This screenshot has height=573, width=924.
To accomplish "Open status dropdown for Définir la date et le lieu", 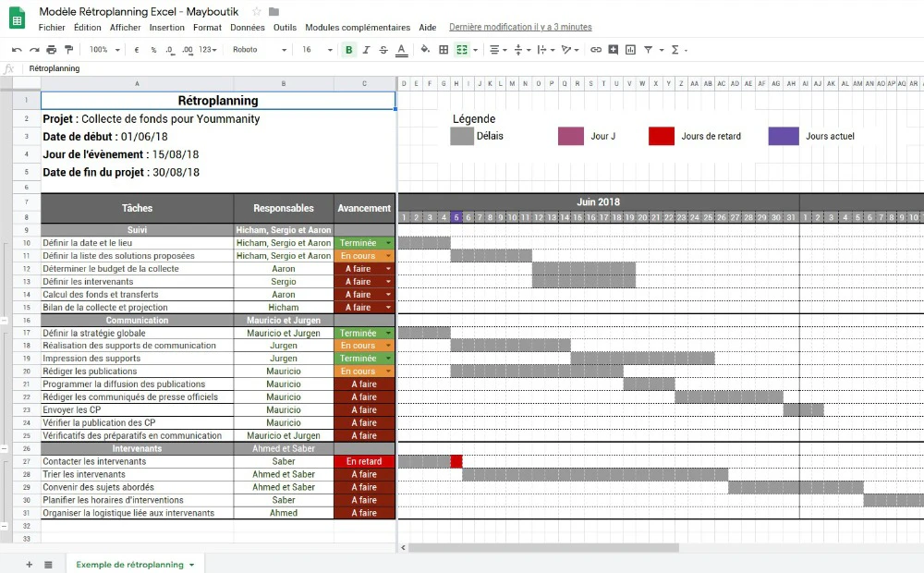I will point(388,243).
